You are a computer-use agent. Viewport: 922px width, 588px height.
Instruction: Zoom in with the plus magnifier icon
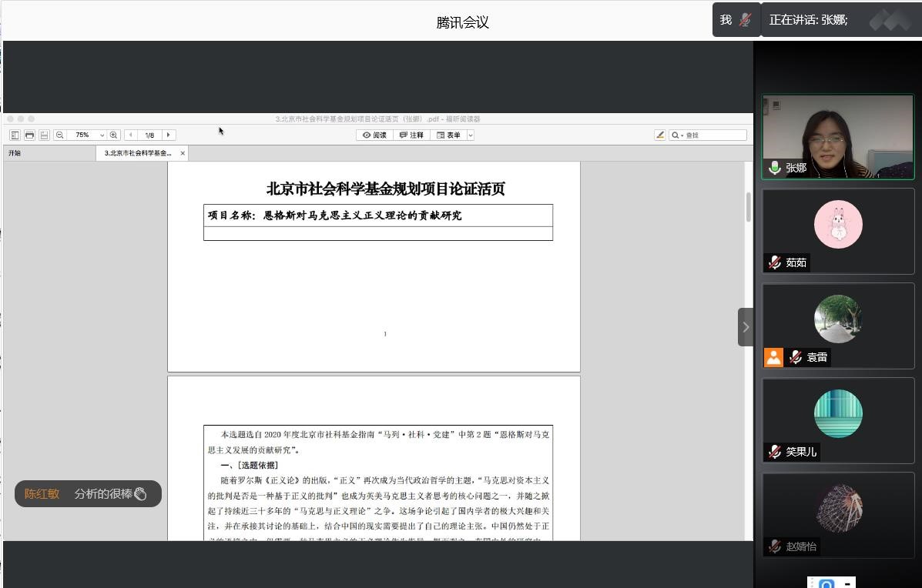coord(114,135)
